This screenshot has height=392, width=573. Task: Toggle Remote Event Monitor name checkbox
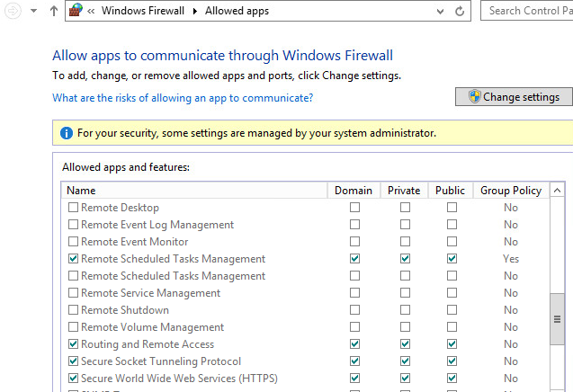[x=73, y=242]
